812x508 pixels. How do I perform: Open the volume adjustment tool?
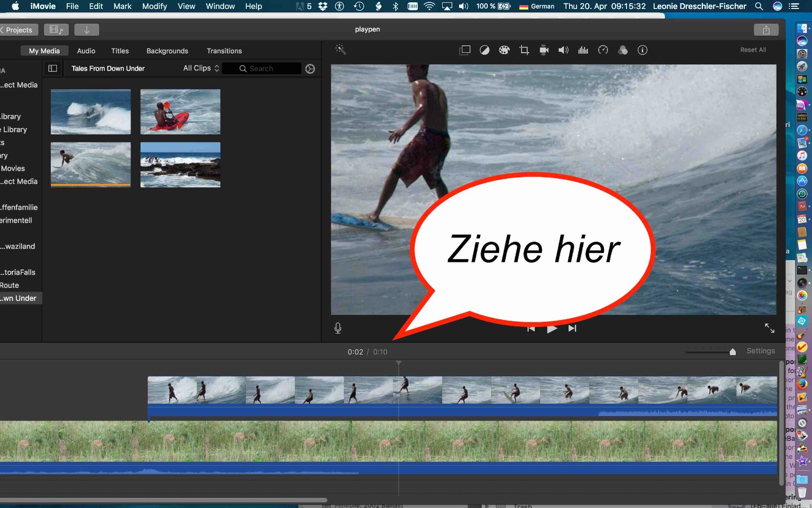[563, 50]
